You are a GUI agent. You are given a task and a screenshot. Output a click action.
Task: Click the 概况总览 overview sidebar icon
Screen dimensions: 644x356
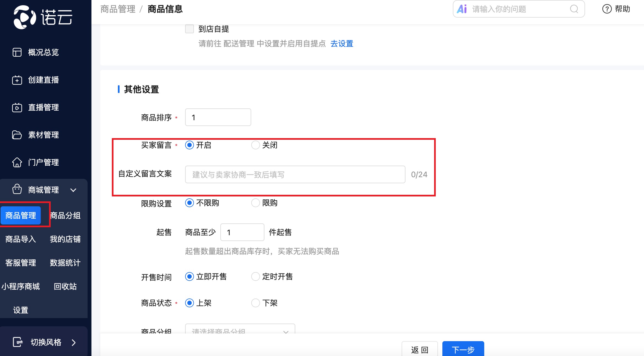click(x=17, y=52)
